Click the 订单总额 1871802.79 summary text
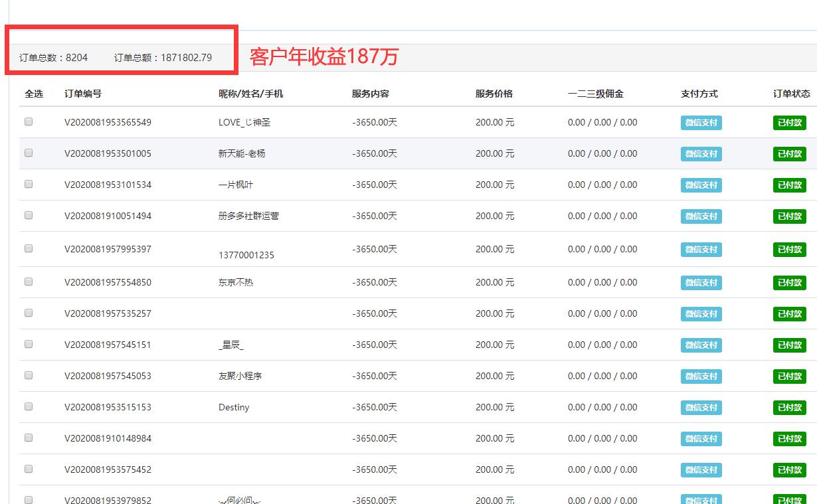Viewport: 817px width, 504px height. pyautogui.click(x=163, y=57)
